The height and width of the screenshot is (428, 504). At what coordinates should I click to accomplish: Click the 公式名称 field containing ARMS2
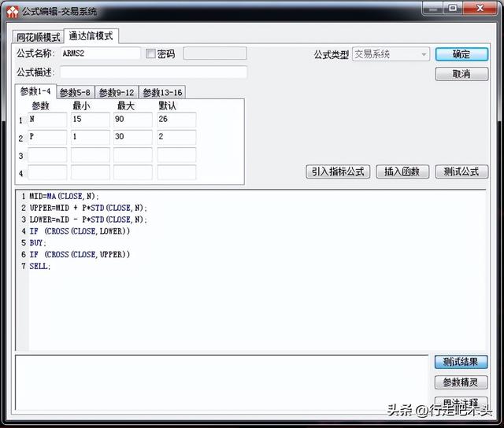pos(100,53)
